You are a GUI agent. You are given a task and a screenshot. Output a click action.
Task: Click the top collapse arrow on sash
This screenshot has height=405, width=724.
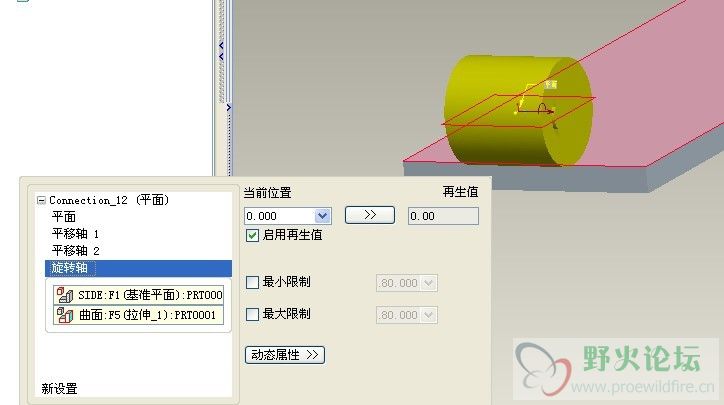click(222, 45)
